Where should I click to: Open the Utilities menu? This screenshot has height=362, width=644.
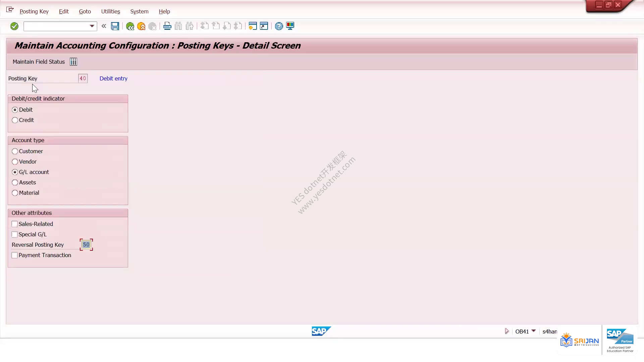(111, 11)
